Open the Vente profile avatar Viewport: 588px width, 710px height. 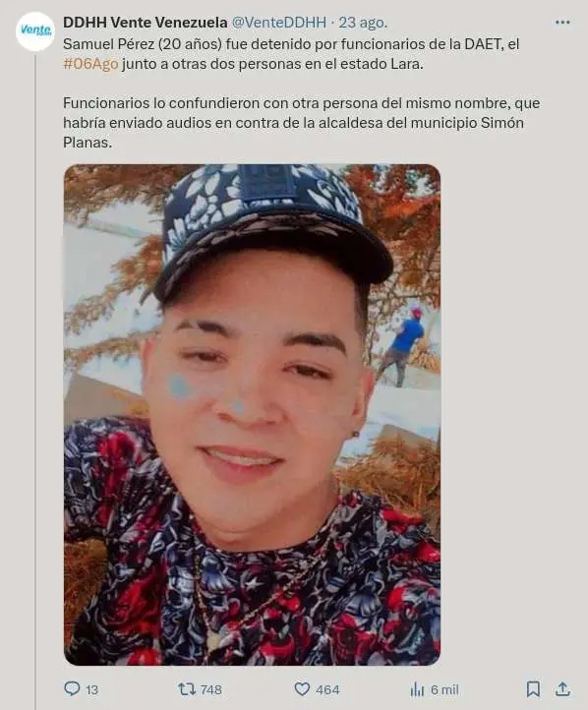click(35, 30)
